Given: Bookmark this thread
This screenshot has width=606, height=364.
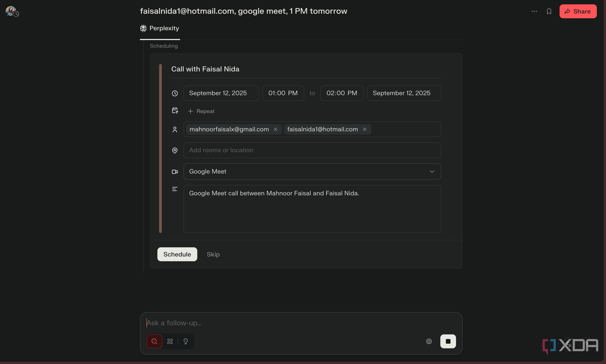Looking at the screenshot, I should pyautogui.click(x=549, y=11).
